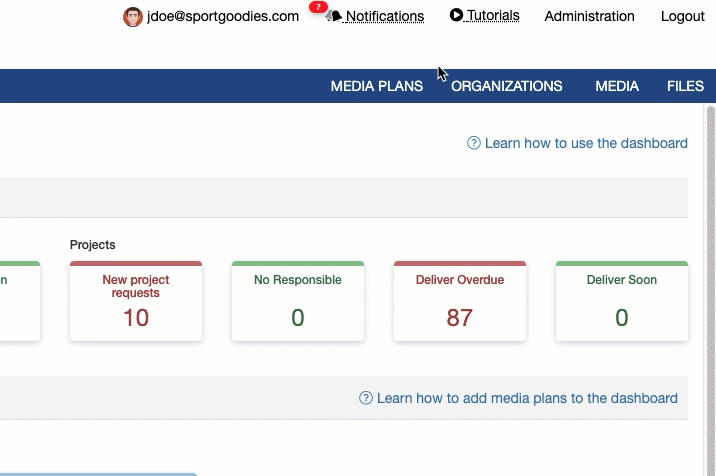Go to Administration
This screenshot has height=476, width=716.
(589, 16)
